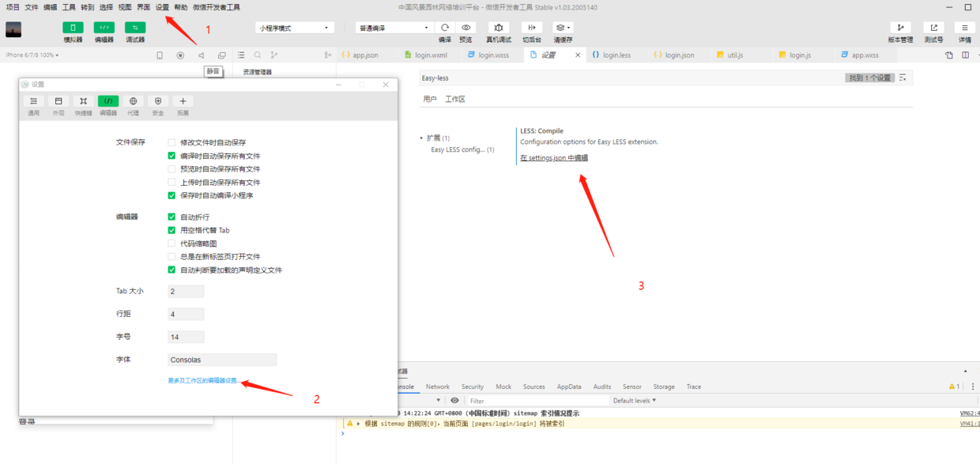Click the simulator record circle icon
The height and width of the screenshot is (464, 980).
point(180,55)
